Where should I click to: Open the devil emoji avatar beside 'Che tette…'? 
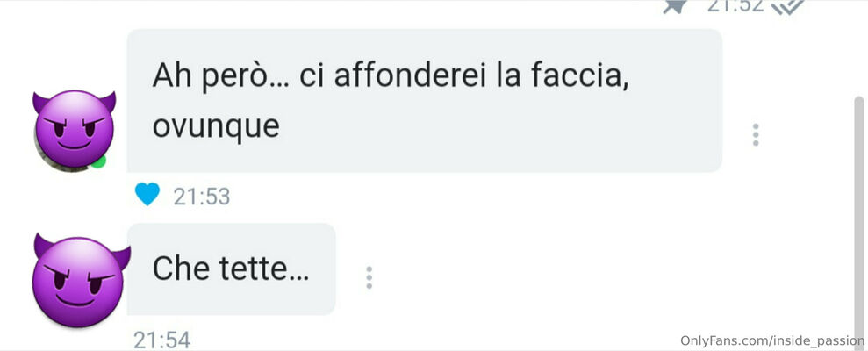click(x=79, y=280)
